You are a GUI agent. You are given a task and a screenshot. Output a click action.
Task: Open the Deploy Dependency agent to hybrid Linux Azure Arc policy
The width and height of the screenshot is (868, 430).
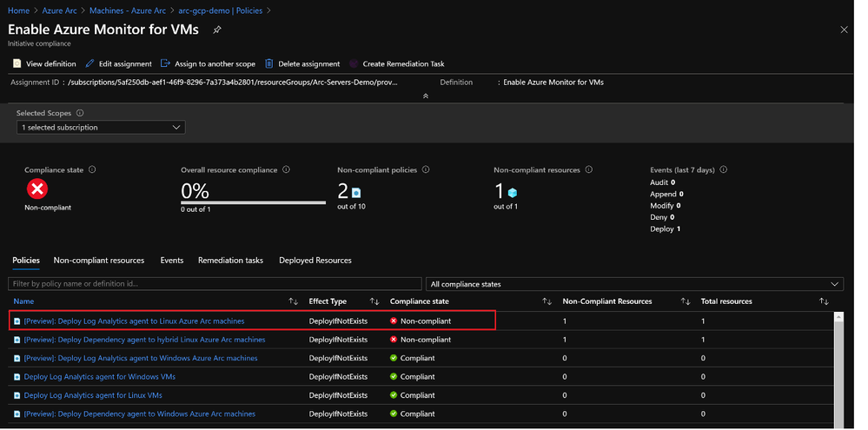point(144,340)
